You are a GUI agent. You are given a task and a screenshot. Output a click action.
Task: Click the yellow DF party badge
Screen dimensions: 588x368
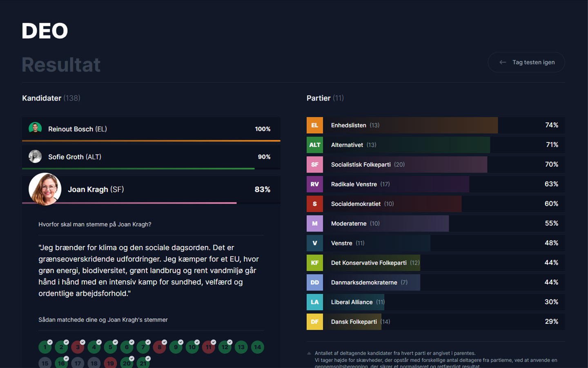pos(315,321)
